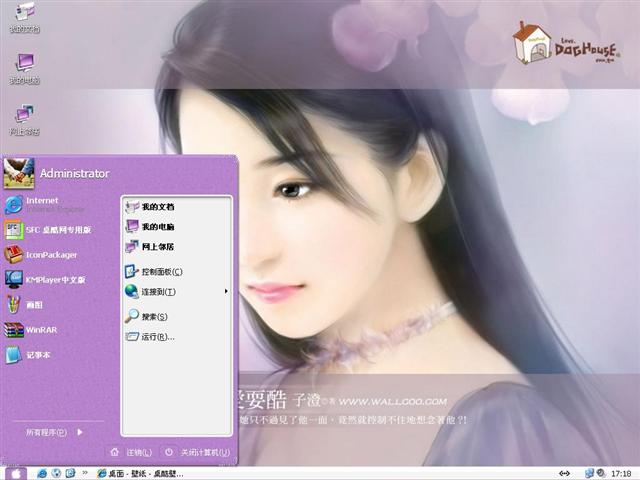Viewport: 640px width, 480px height.
Task: Click the 注销(L) log off button
Action: click(131, 452)
